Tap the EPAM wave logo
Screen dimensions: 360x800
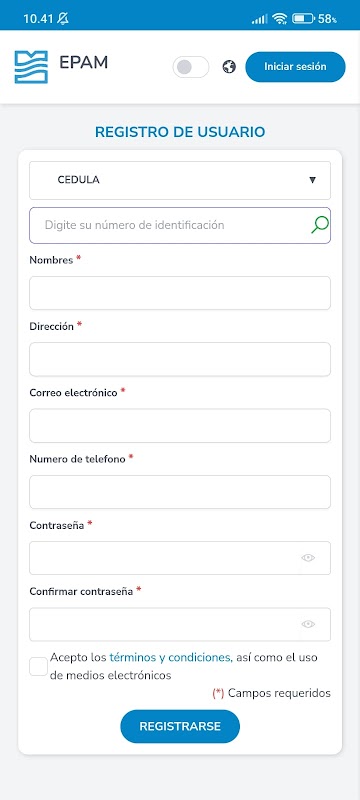[31, 67]
